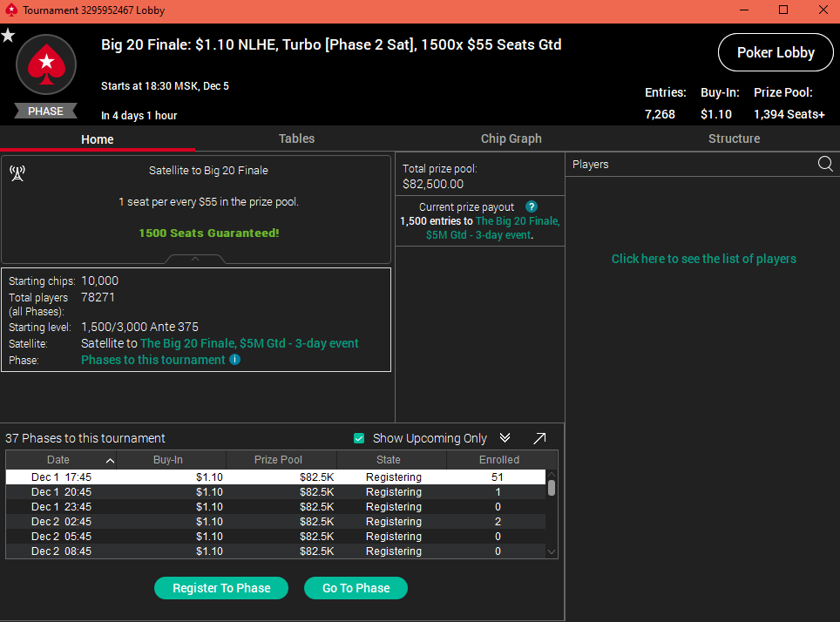Pop out the phases list with the arrow icon
This screenshot has height=622, width=840.
coord(539,438)
